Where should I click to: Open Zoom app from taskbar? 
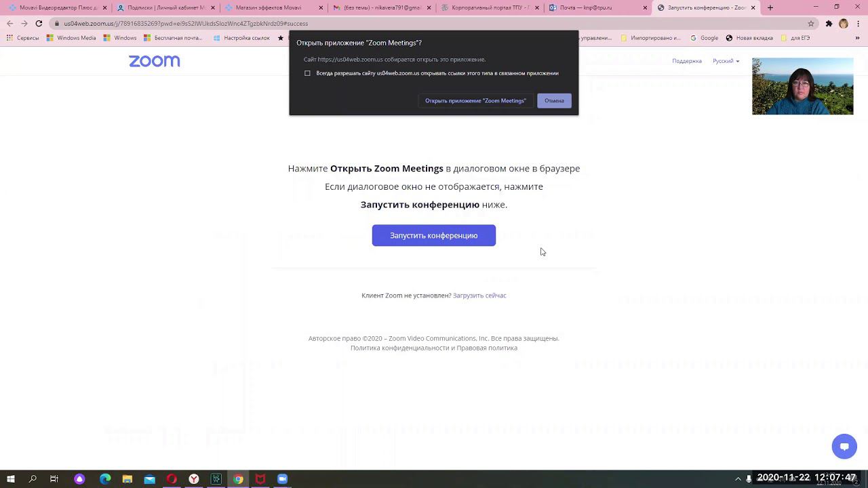[283, 479]
